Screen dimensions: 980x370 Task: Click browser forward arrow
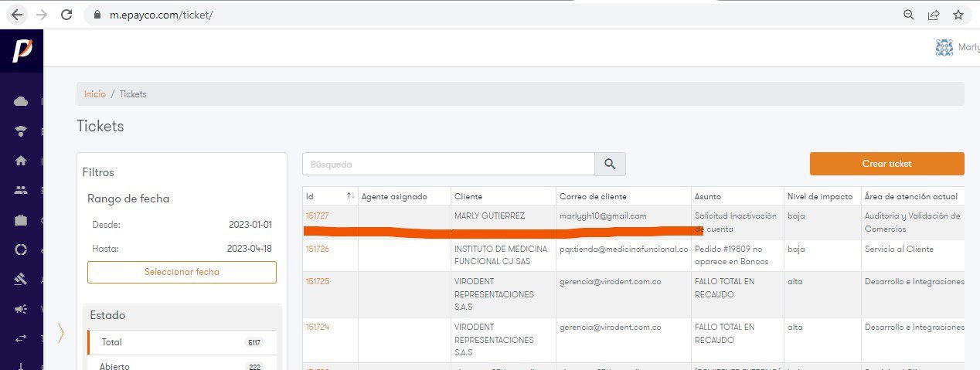pyautogui.click(x=42, y=15)
